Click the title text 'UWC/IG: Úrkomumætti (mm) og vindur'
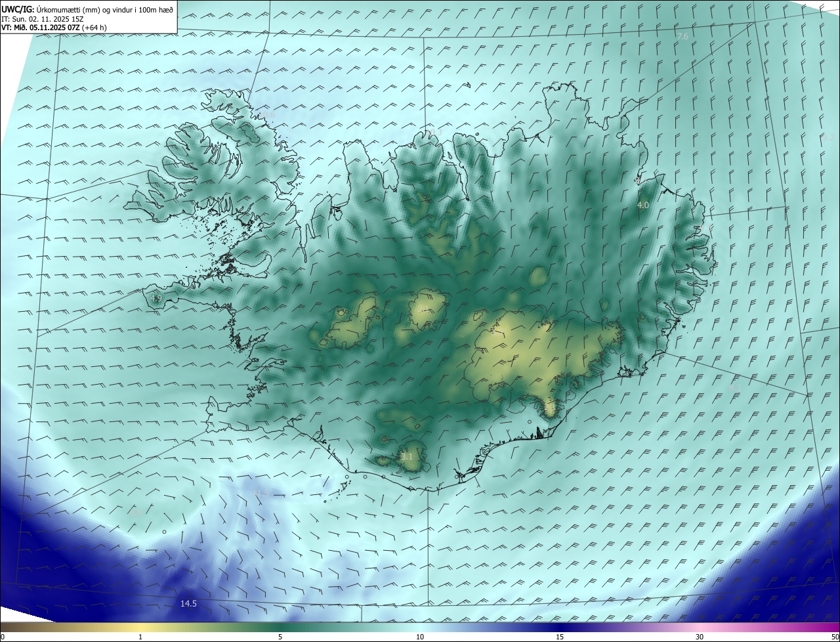This screenshot has width=840, height=642. coord(68,9)
